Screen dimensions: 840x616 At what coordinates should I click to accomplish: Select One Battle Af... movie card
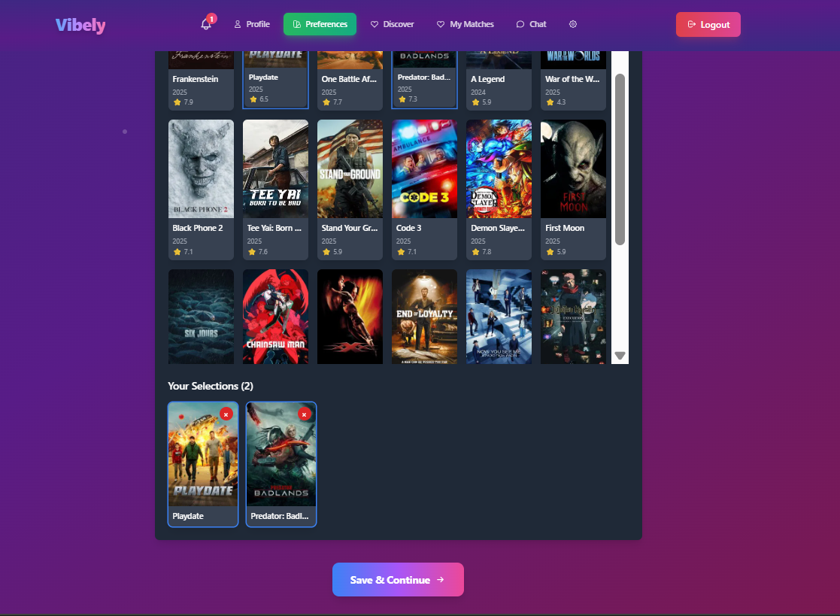(x=350, y=80)
